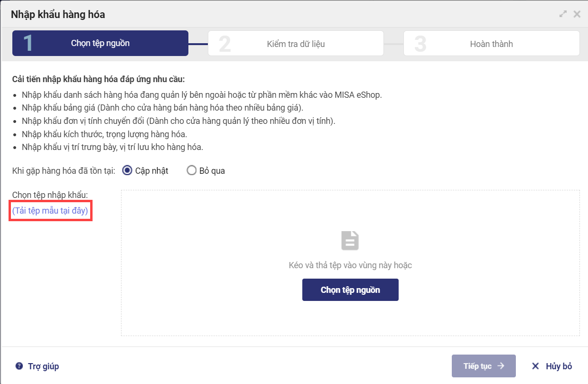
Task: Click the document icon in the drop zone
Action: (x=350, y=241)
